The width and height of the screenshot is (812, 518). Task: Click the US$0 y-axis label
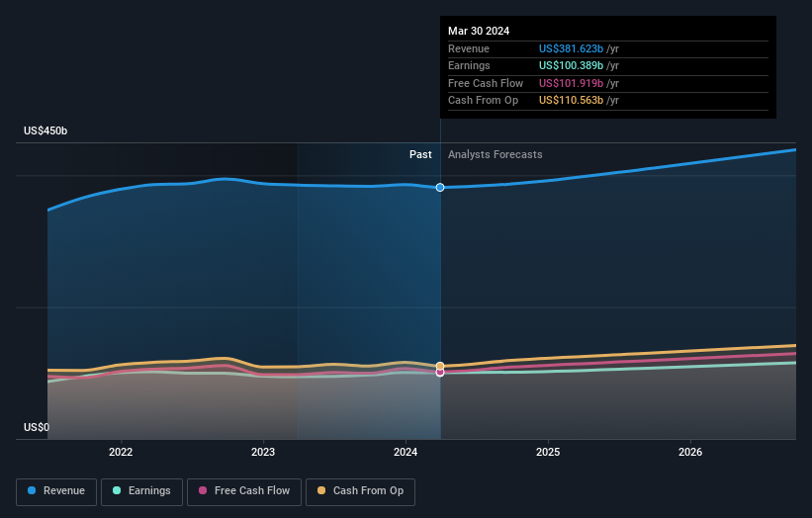pyautogui.click(x=37, y=427)
